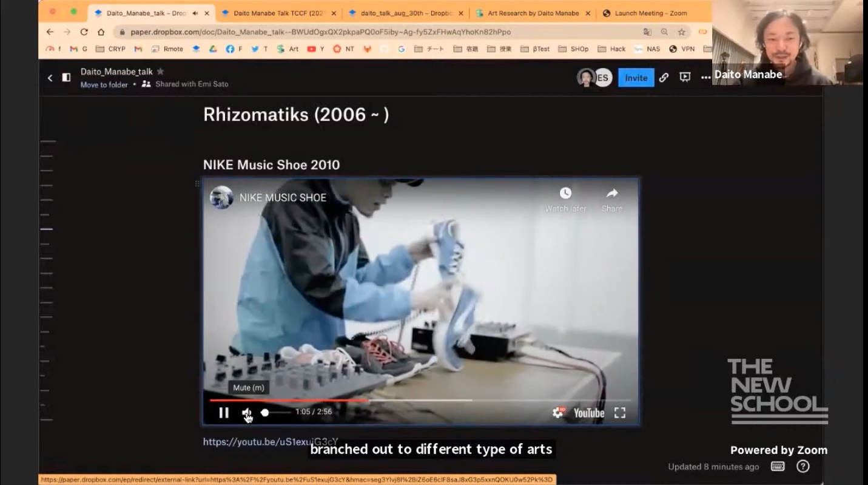Open the Google Drive bookmark icon

pyautogui.click(x=213, y=49)
